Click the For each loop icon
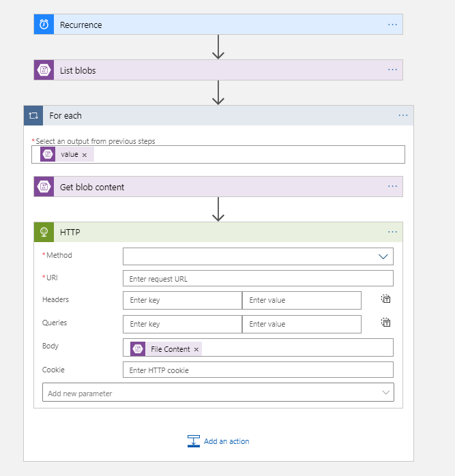The height and width of the screenshot is (476, 455). [33, 116]
